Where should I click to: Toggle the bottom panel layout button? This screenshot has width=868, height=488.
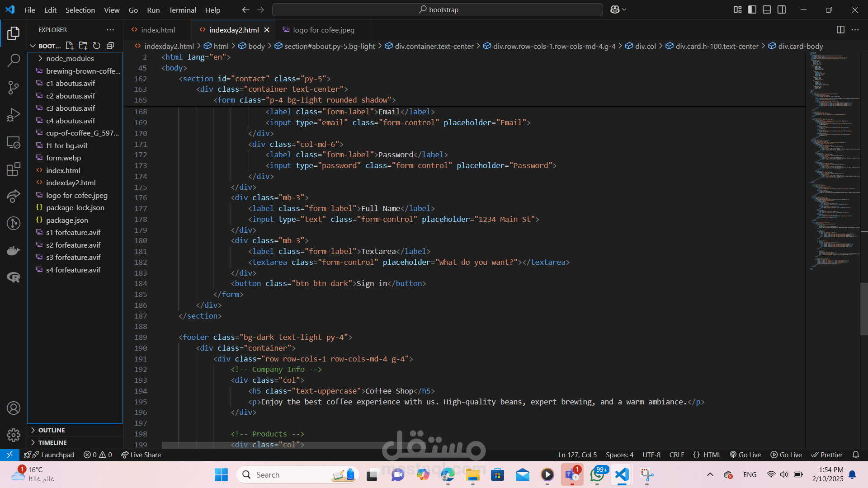(x=767, y=9)
